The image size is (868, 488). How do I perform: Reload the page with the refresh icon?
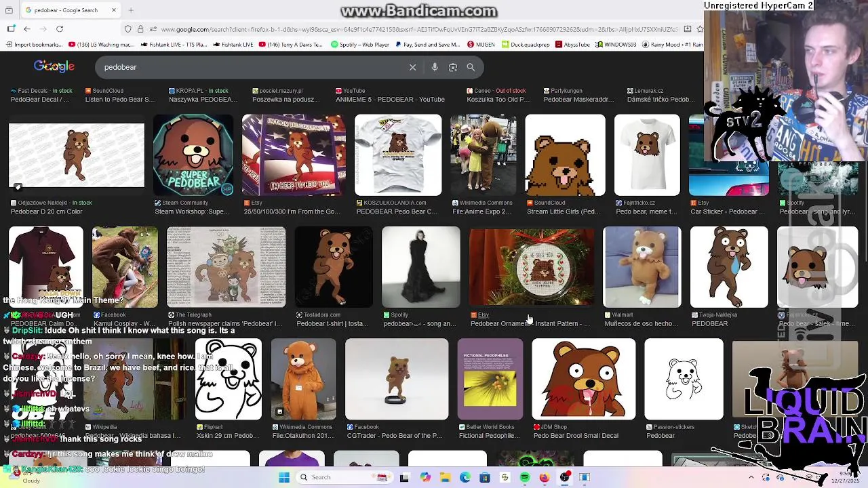click(60, 29)
